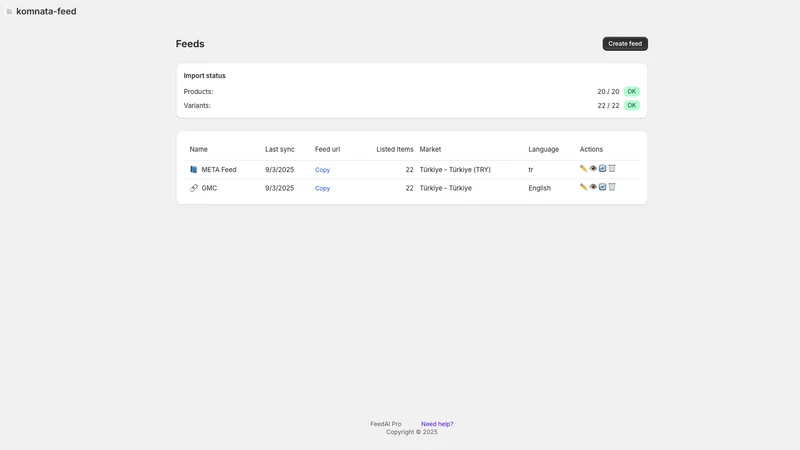Click the komnata-feed app title
Screen dimensions: 800x450
click(x=46, y=11)
